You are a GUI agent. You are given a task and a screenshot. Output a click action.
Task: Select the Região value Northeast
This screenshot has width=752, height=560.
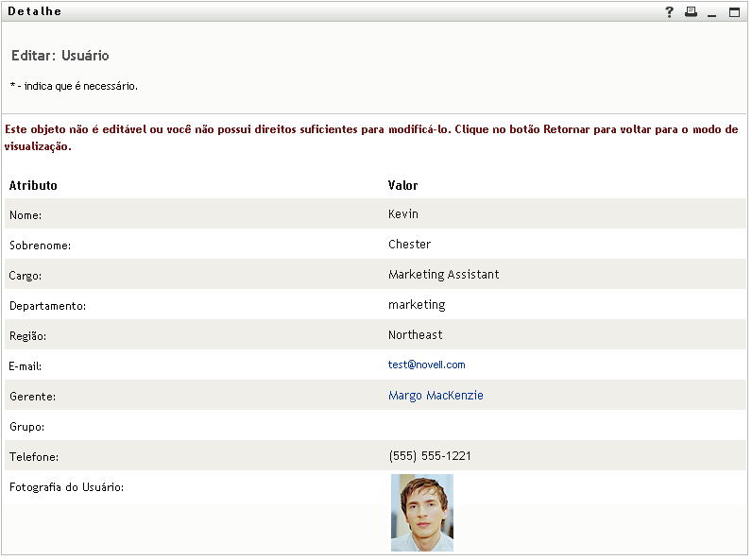tap(415, 335)
